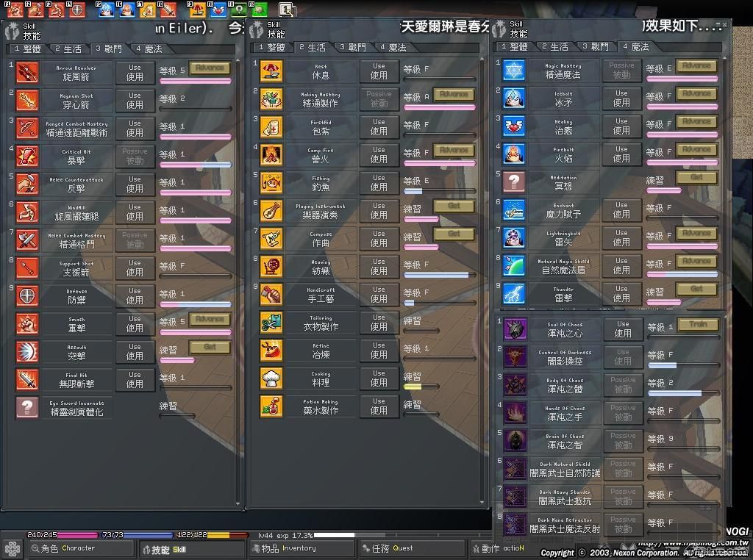
Task: Click the Ranged Combat Mastery skill icon
Action: pyautogui.click(x=27, y=128)
